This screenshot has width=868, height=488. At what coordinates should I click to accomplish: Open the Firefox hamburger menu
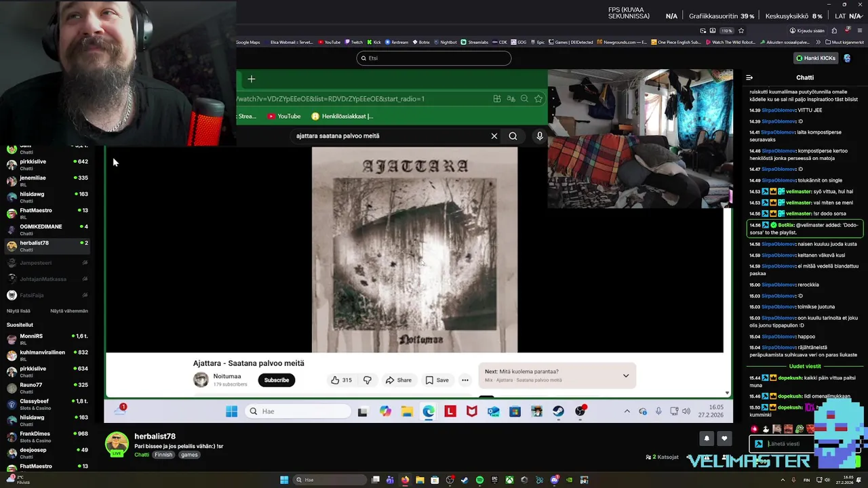coord(860,30)
